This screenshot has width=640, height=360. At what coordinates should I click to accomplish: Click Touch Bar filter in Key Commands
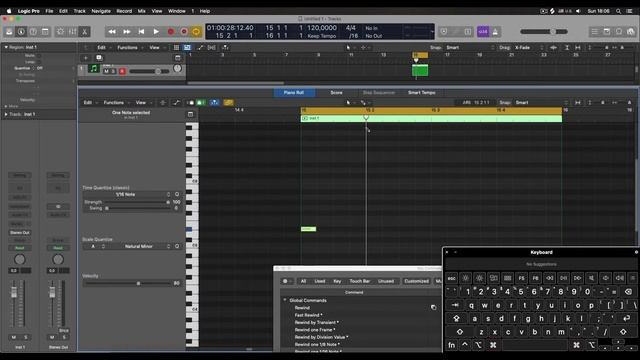pos(360,281)
